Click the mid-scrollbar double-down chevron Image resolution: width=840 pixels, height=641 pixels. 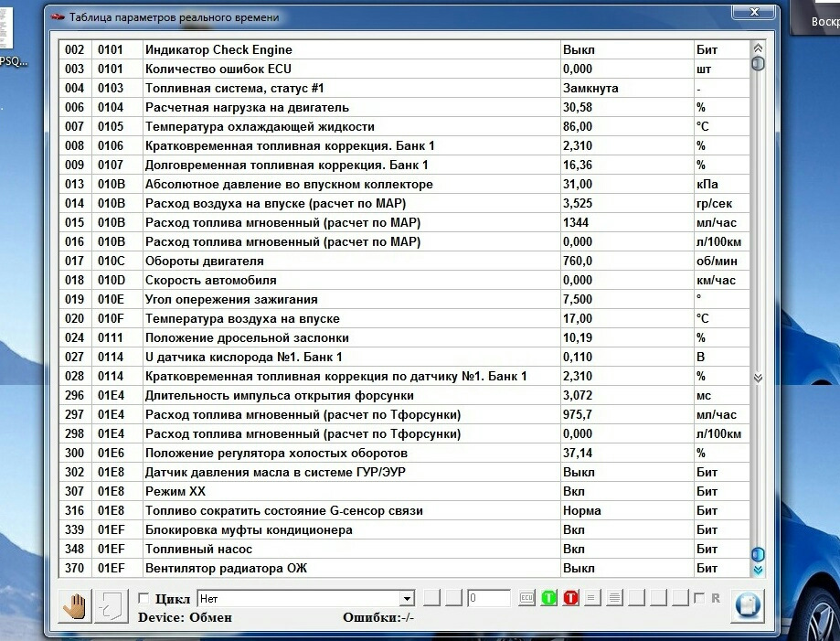(758, 378)
